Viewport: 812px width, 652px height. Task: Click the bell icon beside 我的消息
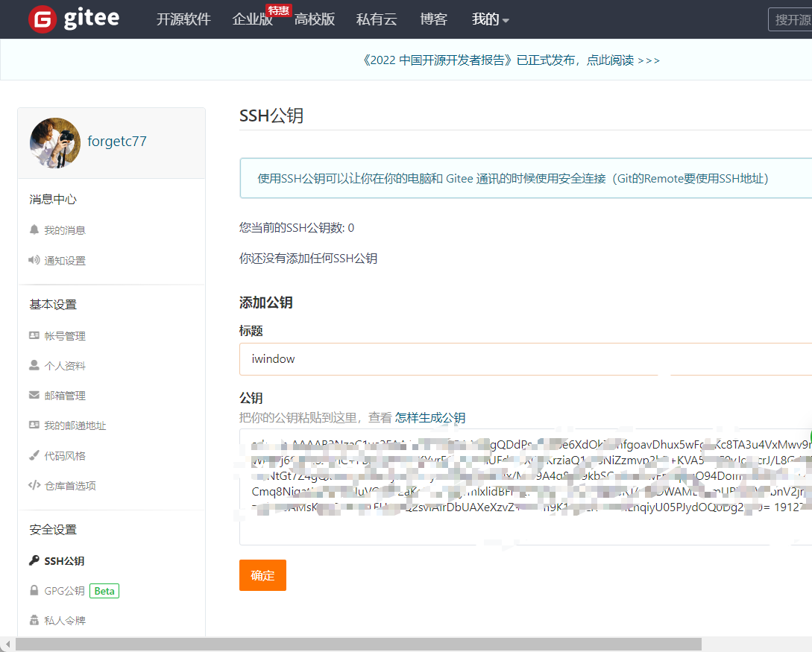click(34, 230)
